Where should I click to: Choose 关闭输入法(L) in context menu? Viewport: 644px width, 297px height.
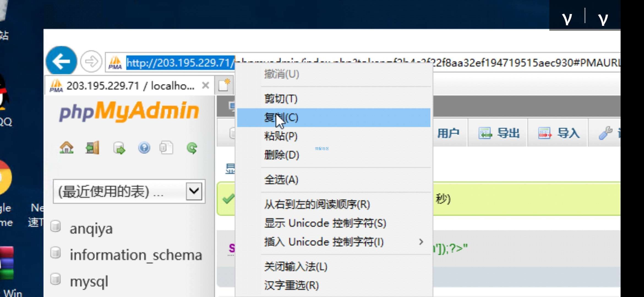pyautogui.click(x=334, y=266)
